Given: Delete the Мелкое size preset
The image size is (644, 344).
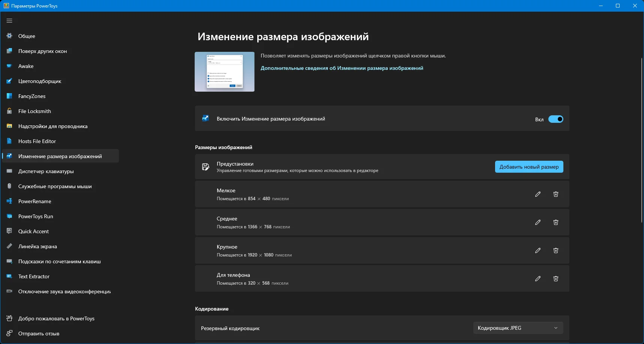Looking at the screenshot, I should (556, 194).
